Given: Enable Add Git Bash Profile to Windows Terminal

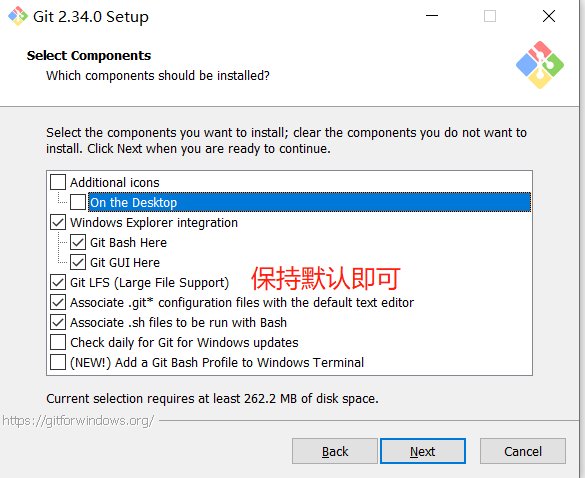Looking at the screenshot, I should (x=58, y=362).
